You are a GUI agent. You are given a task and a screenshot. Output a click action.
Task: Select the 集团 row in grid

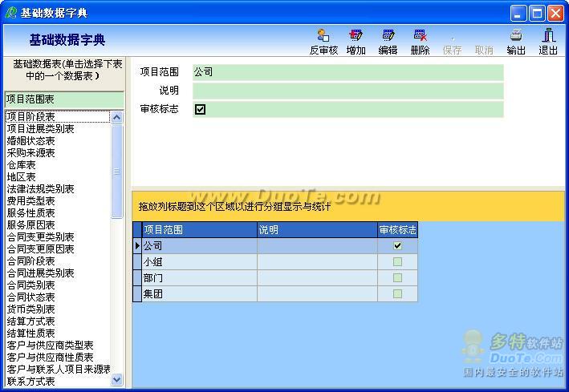[x=199, y=294]
